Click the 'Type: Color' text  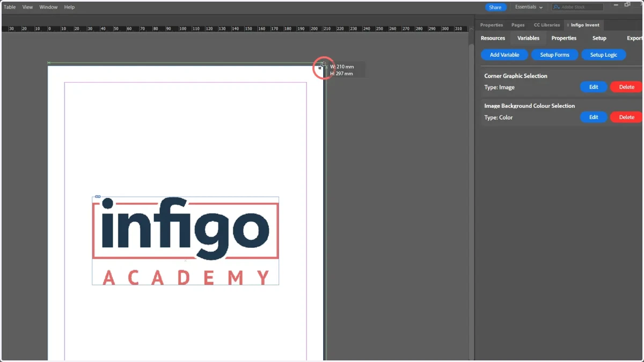coord(498,117)
